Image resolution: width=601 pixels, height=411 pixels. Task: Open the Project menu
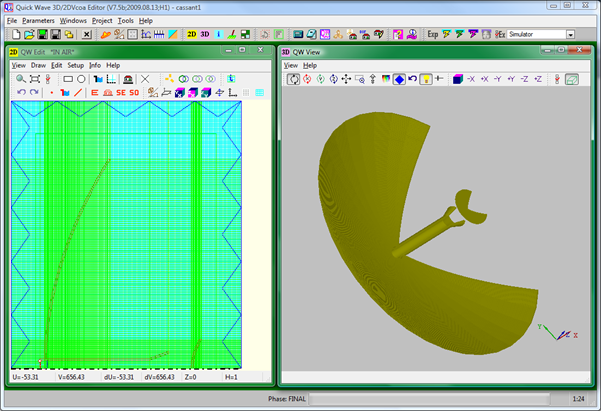101,20
